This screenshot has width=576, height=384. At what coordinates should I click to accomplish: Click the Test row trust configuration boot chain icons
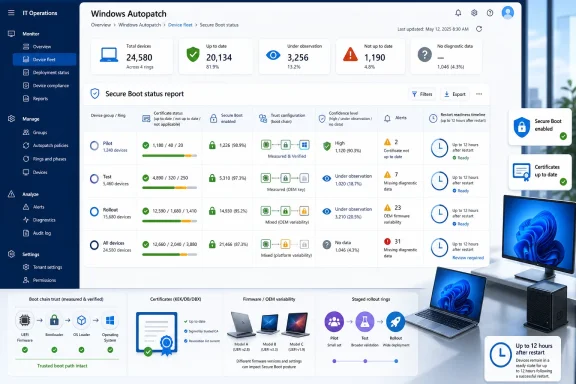click(285, 178)
